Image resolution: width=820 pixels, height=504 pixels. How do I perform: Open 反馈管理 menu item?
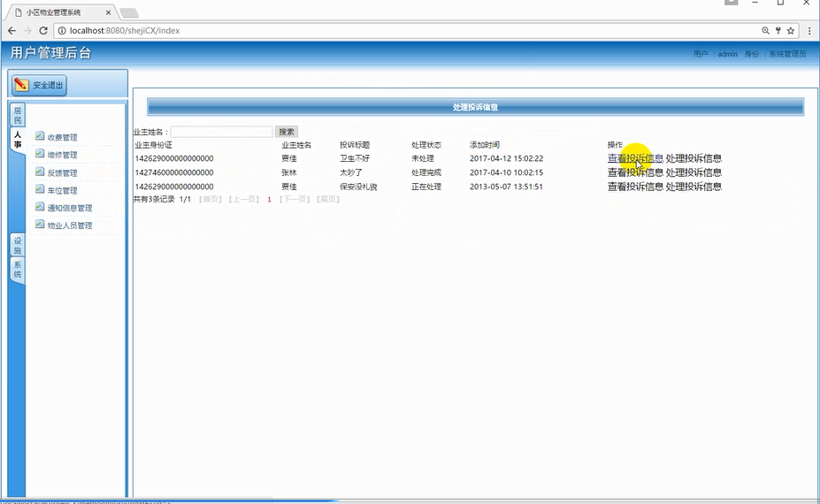(x=62, y=173)
